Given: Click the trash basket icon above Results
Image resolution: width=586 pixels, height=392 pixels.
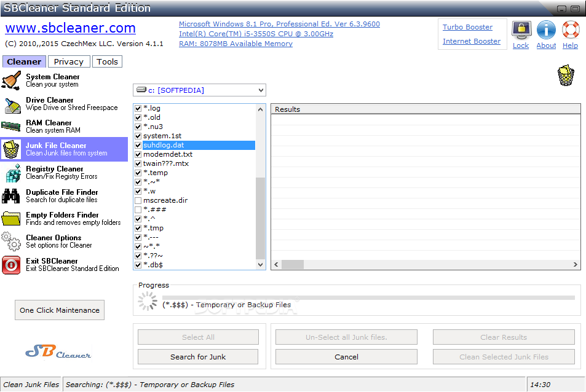Looking at the screenshot, I should click(566, 76).
